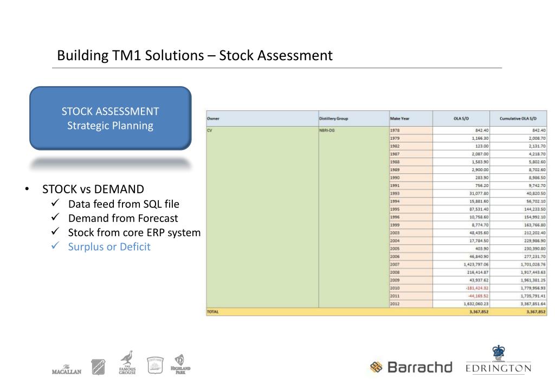Select the Make Year column header
This screenshot has height=392, width=555.
411,119
